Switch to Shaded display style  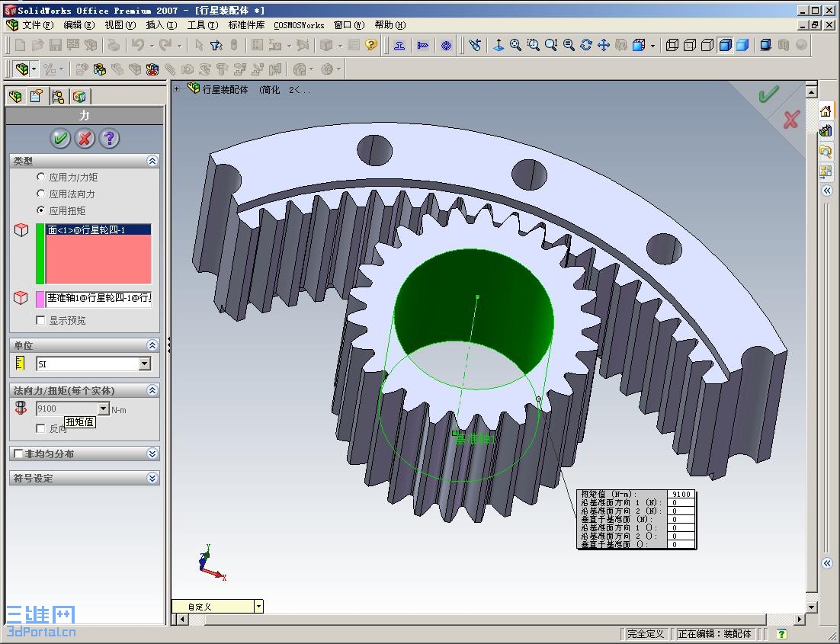(742, 45)
